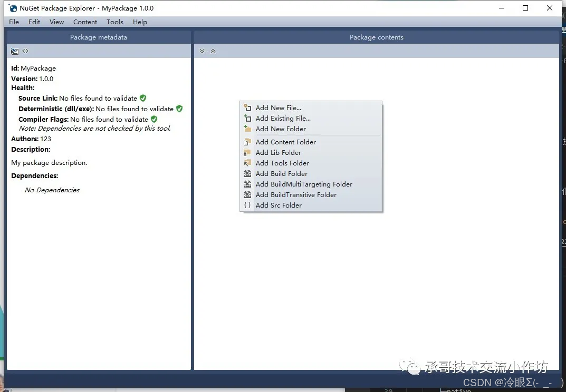
Task: Choose Add BuildTransitive Folder entry
Action: pos(311,194)
